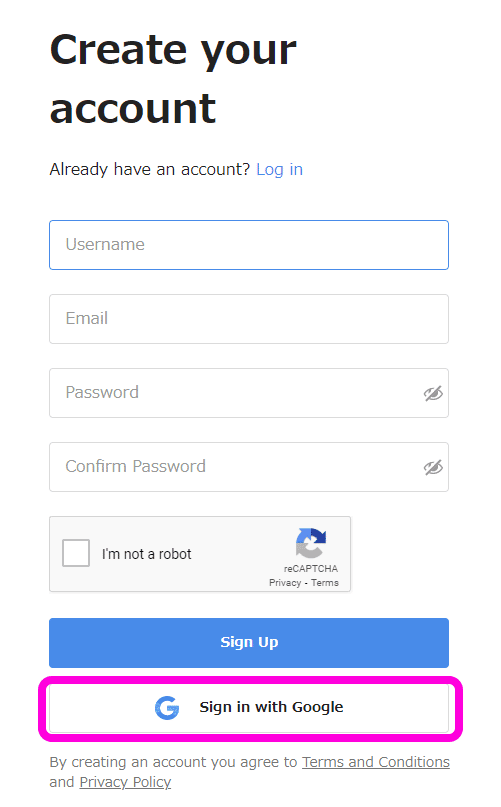Screen dimensions: 501x807
Task: Click the Already have an account text
Action: tap(149, 169)
